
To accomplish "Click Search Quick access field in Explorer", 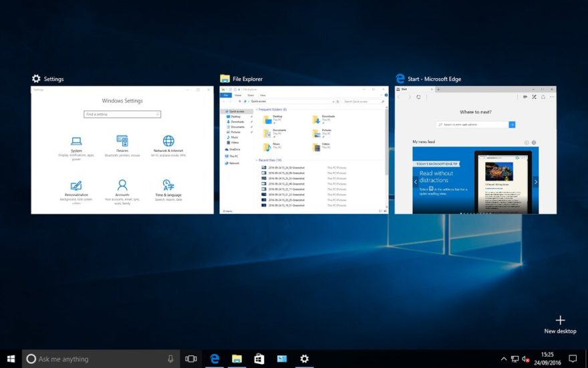I will (x=363, y=102).
